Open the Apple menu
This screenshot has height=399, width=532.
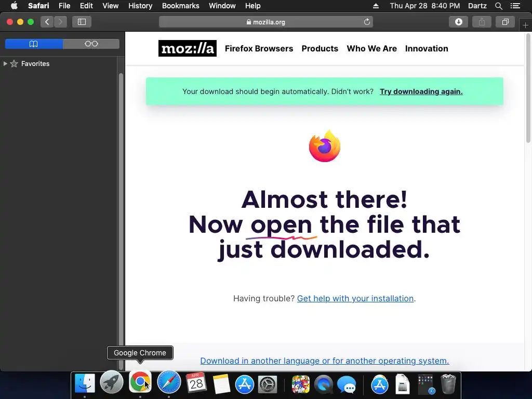(14, 6)
